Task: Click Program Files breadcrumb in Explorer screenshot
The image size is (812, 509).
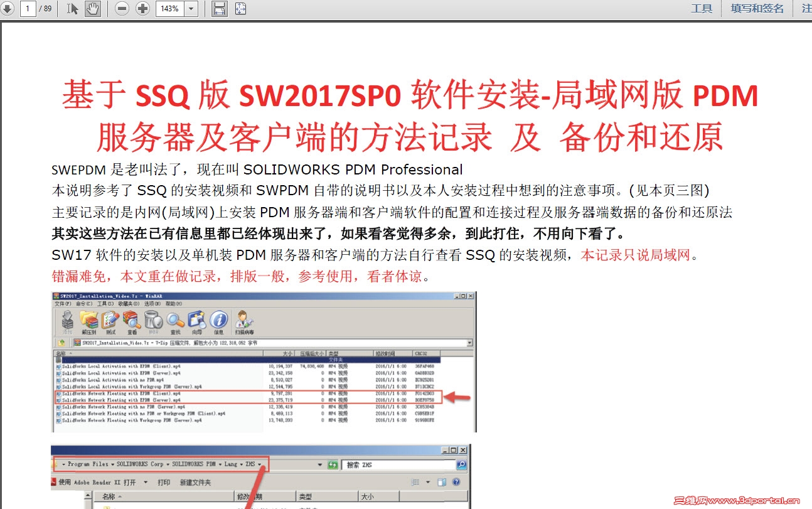Action: click(87, 464)
